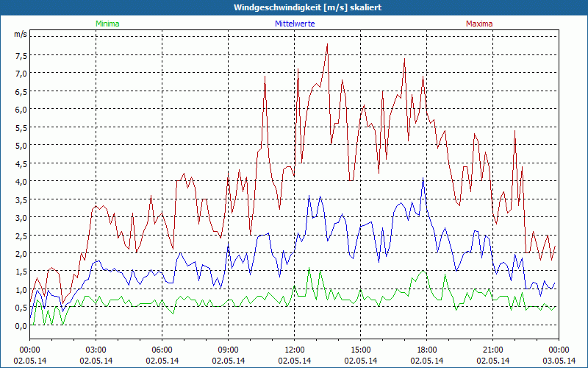
Task: Click the 3,5 y-axis value
Action: click(21, 199)
